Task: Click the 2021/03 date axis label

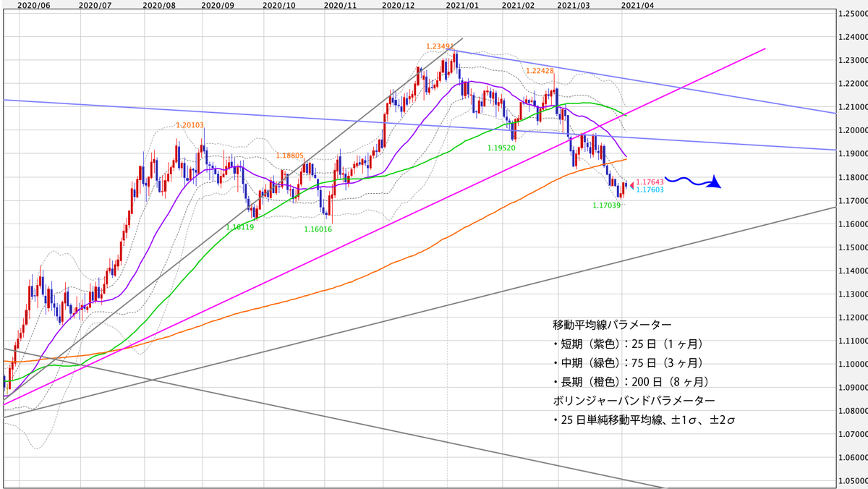Action: click(574, 4)
